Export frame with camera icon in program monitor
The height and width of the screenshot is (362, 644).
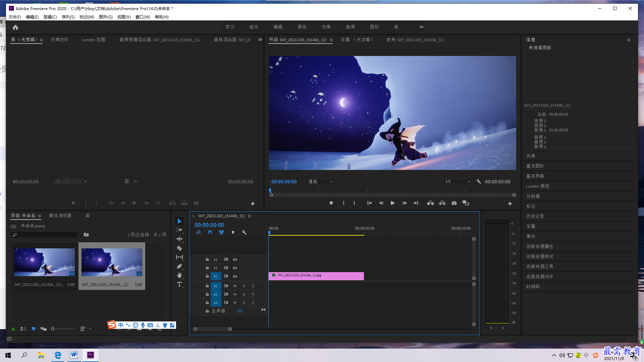pyautogui.click(x=454, y=203)
